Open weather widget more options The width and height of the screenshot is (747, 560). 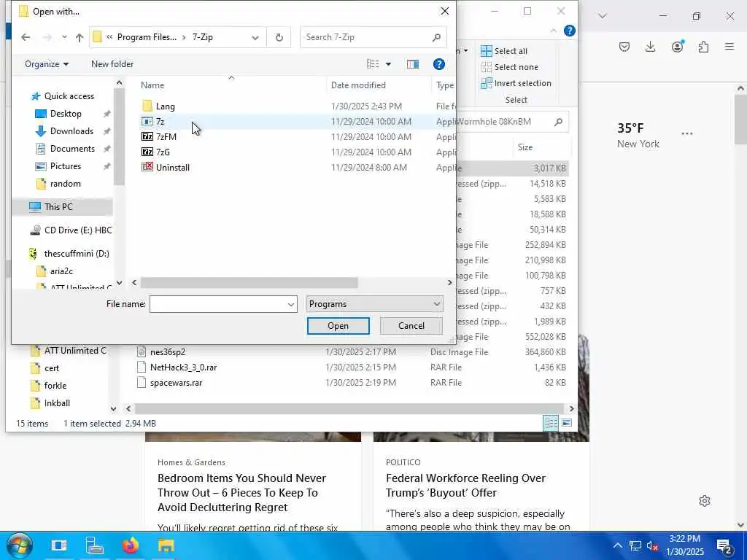coord(687,134)
